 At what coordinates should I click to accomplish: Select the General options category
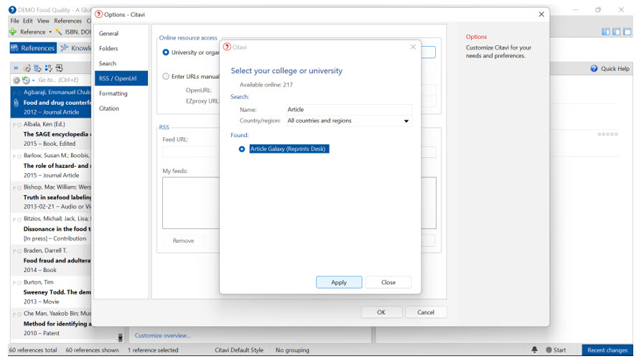[121, 33]
